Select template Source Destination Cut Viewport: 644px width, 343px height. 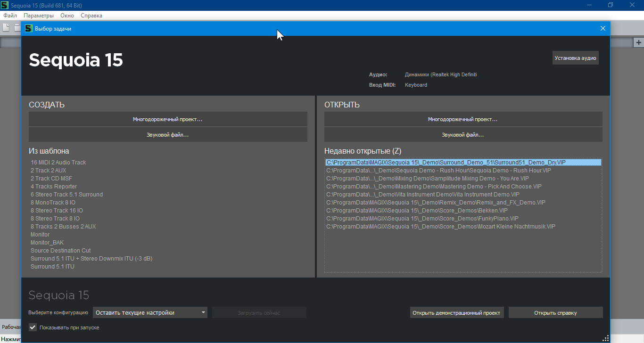tap(61, 251)
